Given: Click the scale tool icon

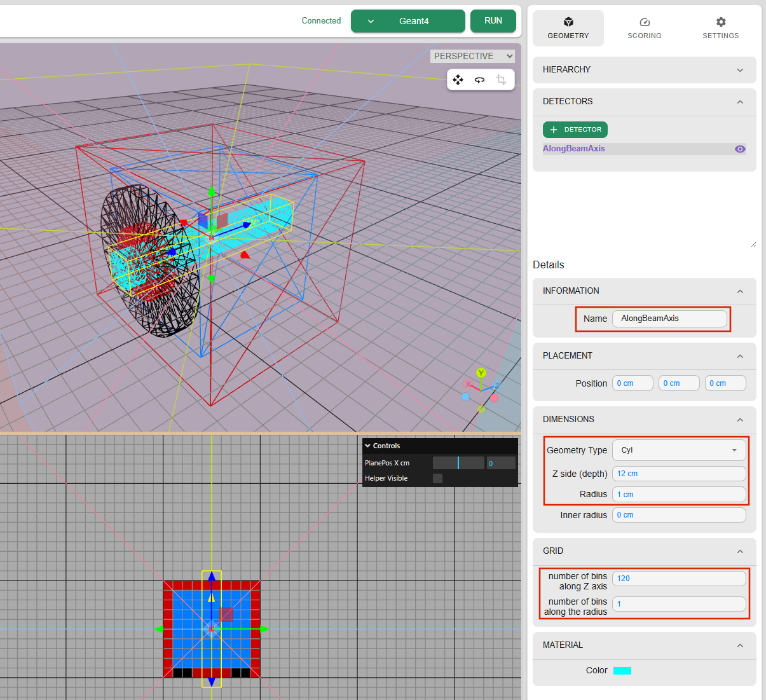Looking at the screenshot, I should (501, 79).
